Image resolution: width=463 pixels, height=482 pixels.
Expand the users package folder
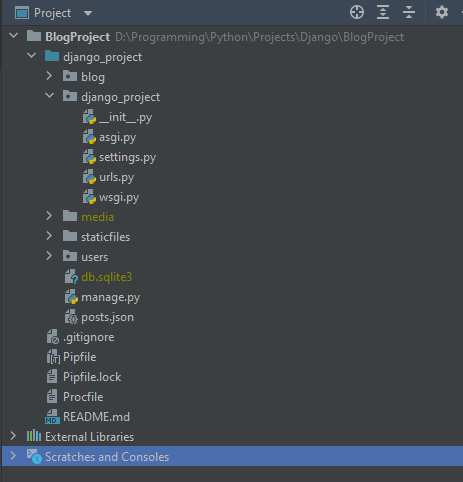[x=49, y=256]
